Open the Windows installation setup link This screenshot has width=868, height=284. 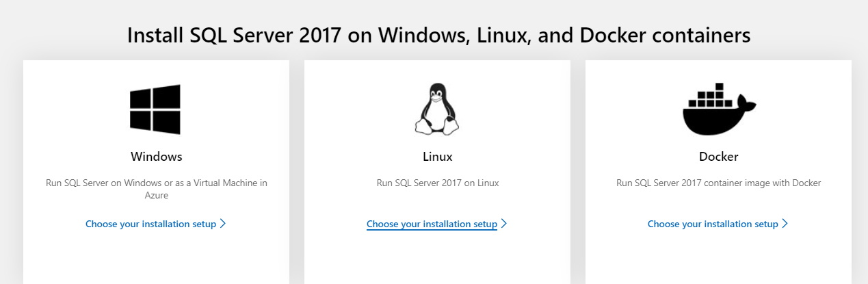150,224
